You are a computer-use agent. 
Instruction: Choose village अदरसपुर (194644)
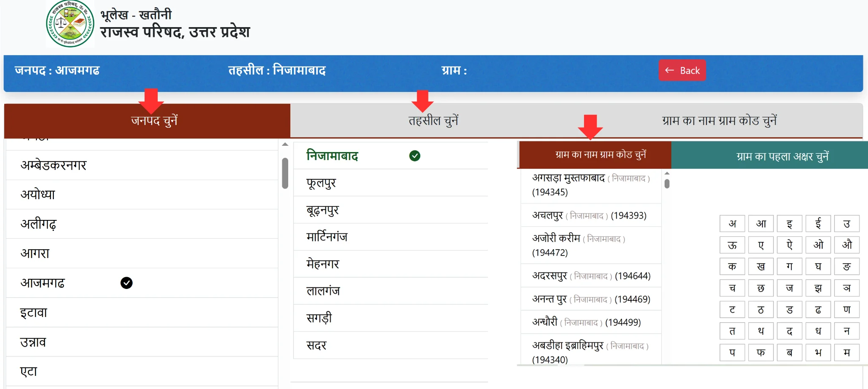coord(591,276)
